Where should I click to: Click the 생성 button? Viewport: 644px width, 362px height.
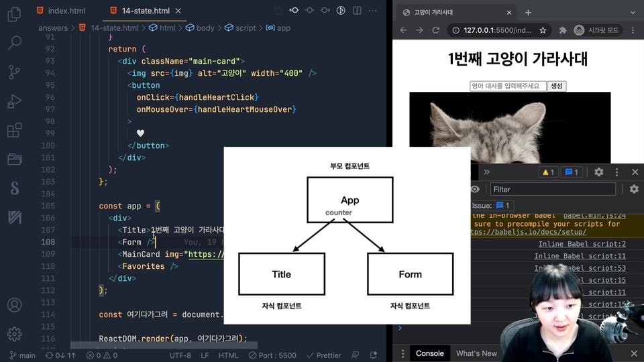(557, 86)
